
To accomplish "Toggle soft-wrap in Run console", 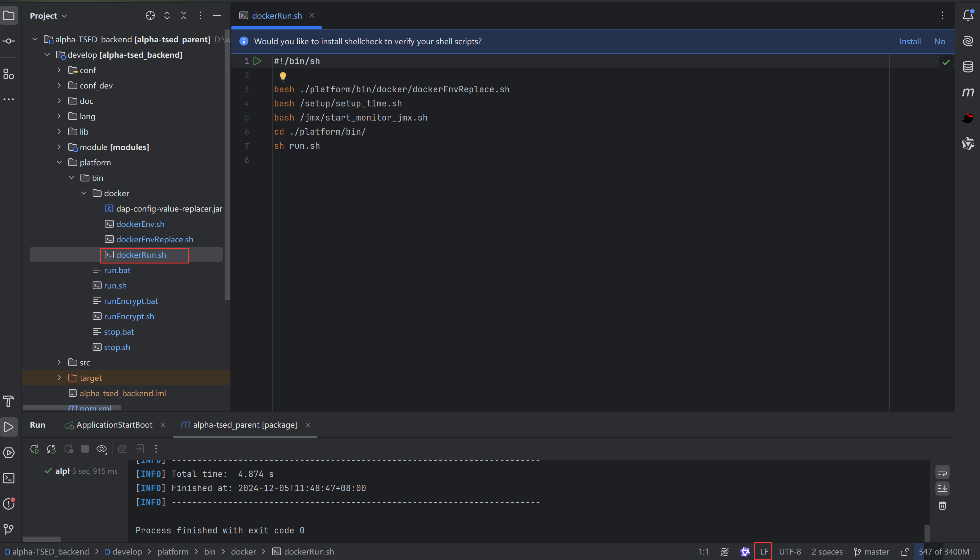I will pyautogui.click(x=942, y=472).
